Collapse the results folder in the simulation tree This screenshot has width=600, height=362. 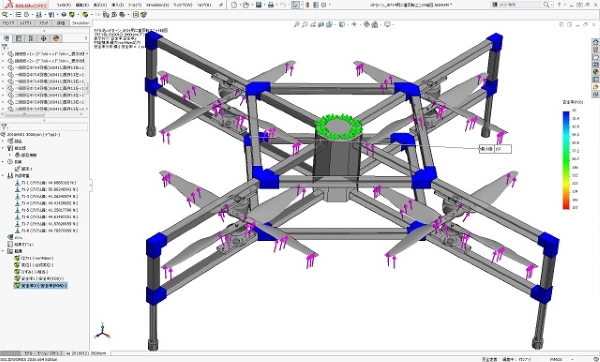coord(3,251)
